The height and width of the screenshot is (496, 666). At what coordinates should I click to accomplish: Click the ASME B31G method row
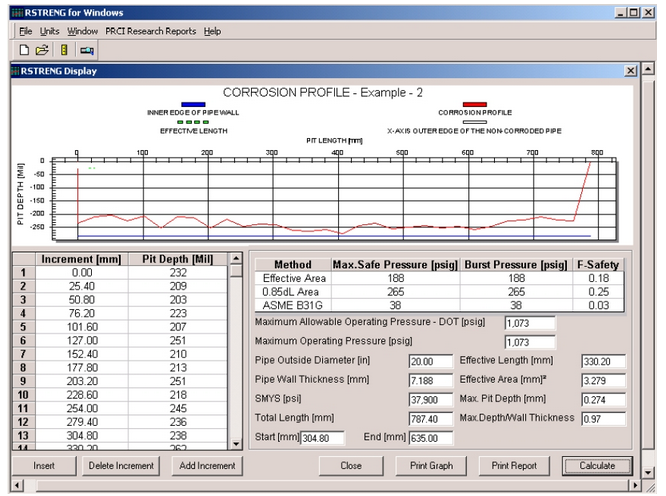point(439,305)
